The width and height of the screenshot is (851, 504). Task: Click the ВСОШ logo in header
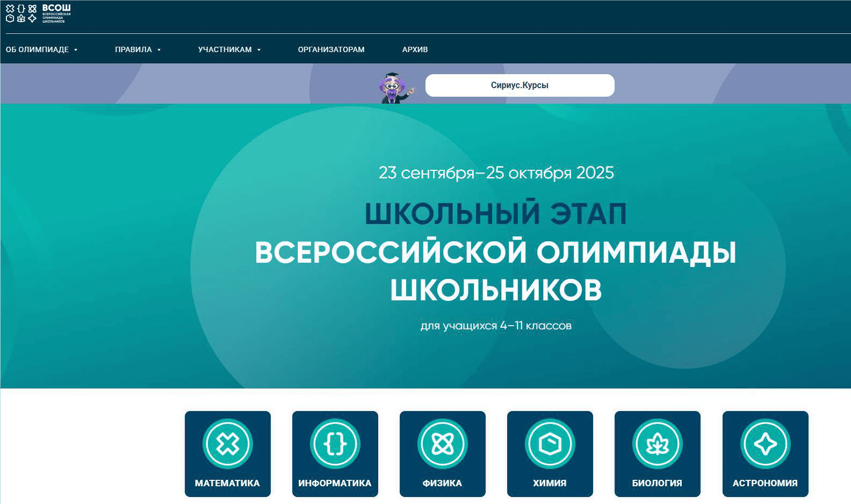click(38, 13)
